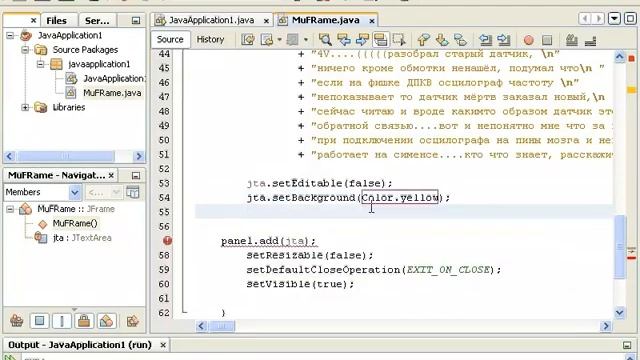Click the Navigator sort order icon

pyautogui.click(x=133, y=321)
